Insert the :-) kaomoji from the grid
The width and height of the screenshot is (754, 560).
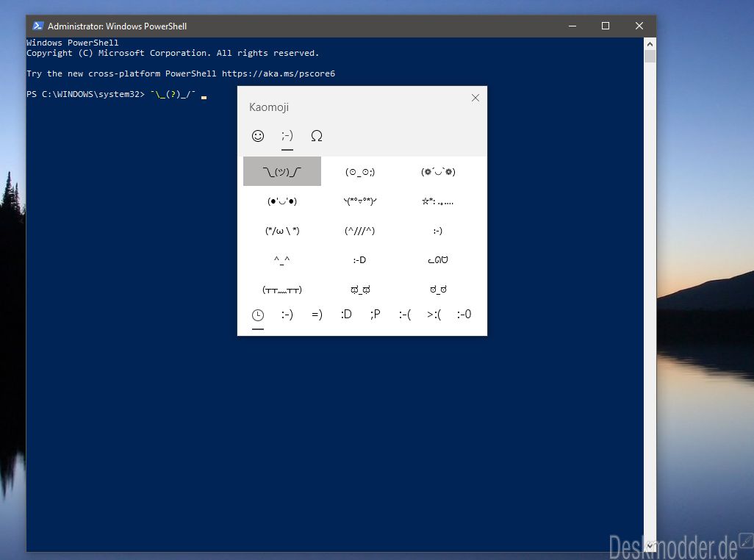pos(438,231)
